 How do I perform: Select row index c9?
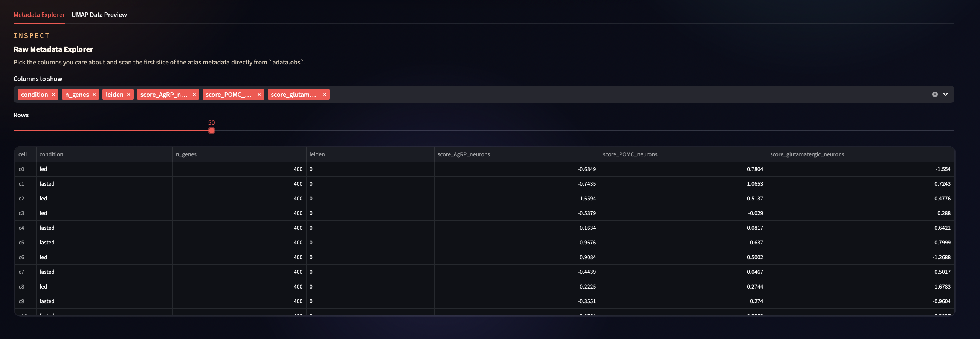coord(25,301)
